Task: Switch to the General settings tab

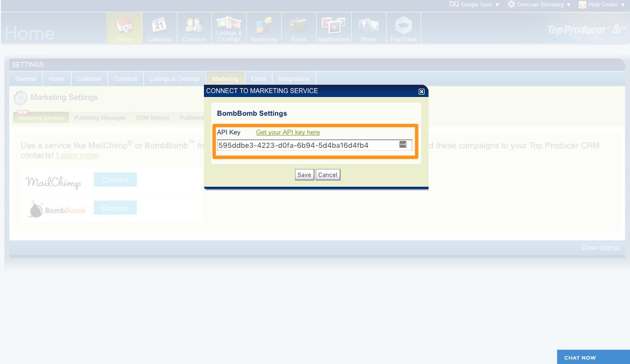Action: point(26,79)
